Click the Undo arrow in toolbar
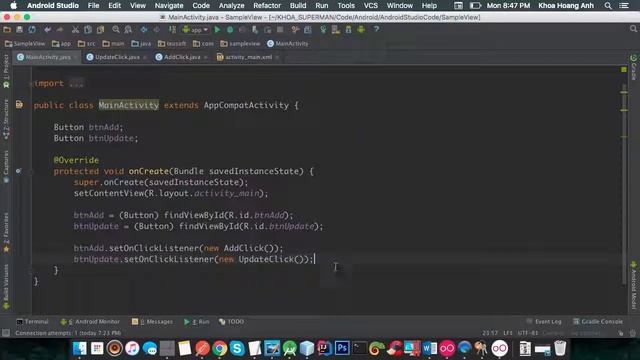Screen dimensions: 640x360 coord(47,29)
